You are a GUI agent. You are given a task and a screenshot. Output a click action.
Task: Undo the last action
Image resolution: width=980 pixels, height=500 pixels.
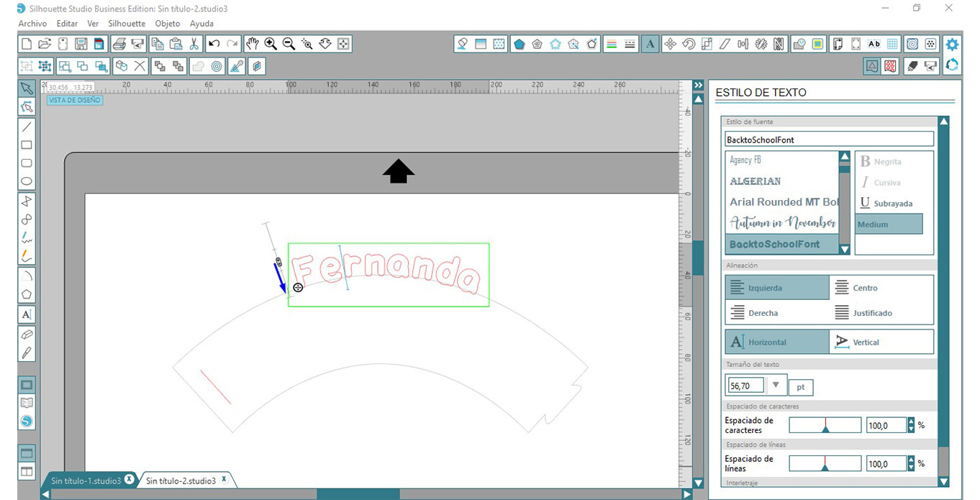(214, 44)
